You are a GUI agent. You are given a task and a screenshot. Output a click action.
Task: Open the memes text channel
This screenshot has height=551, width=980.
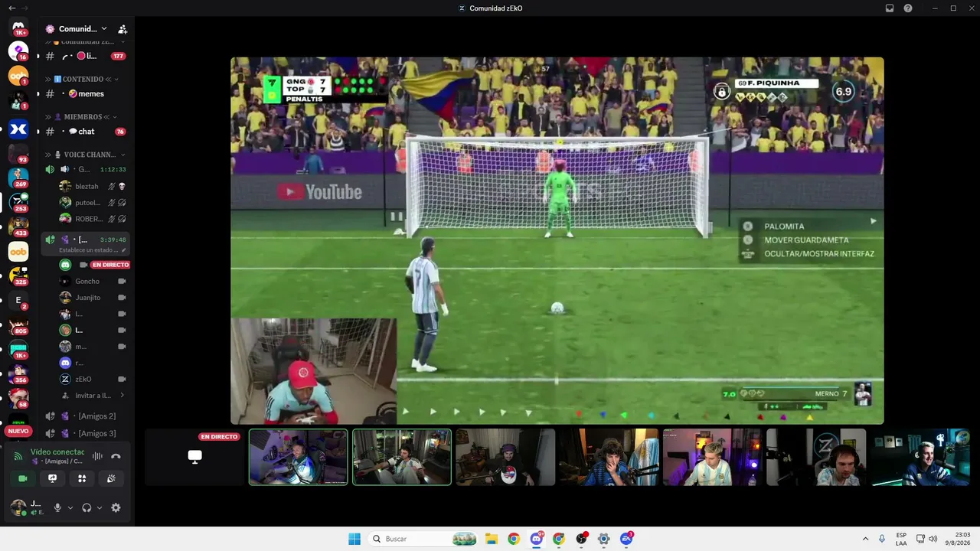[84, 94]
